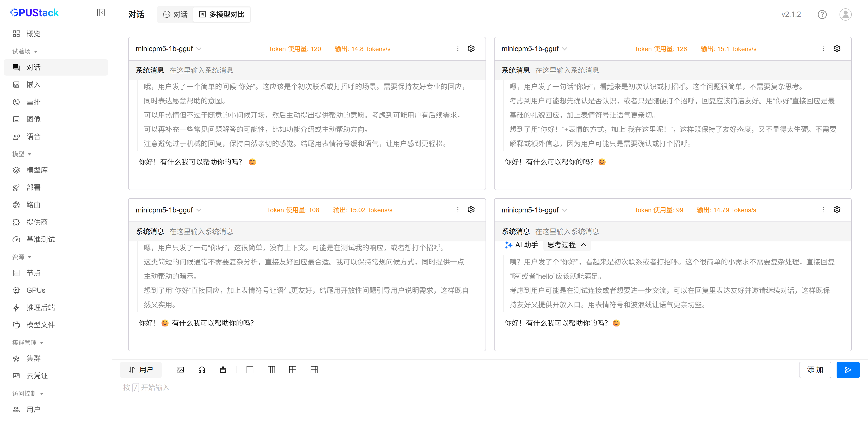Screen dimensions: 868x443
Task: Switch to the 多模型对比 tab
Action: [222, 14]
